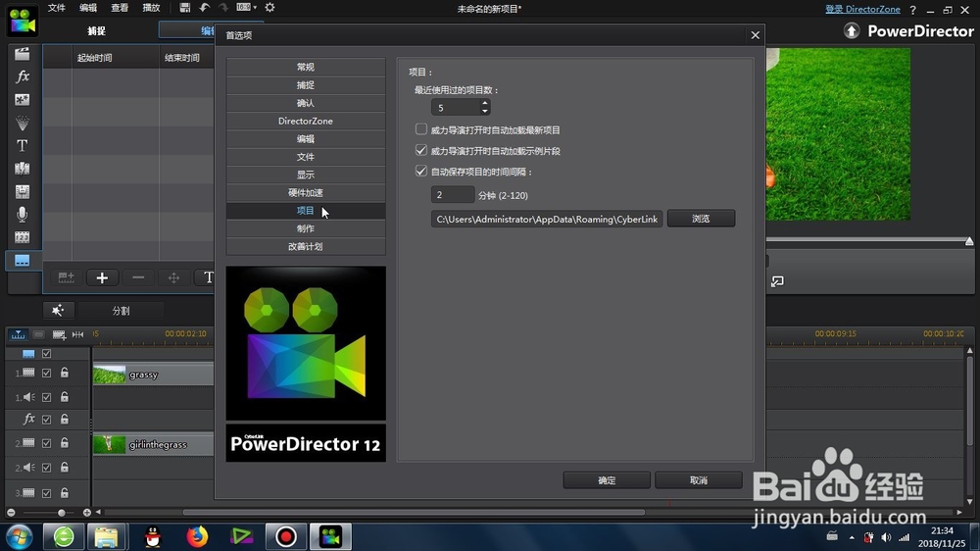This screenshot has height=551, width=980.
Task: Open the PiP Objects Room icon
Action: (22, 99)
